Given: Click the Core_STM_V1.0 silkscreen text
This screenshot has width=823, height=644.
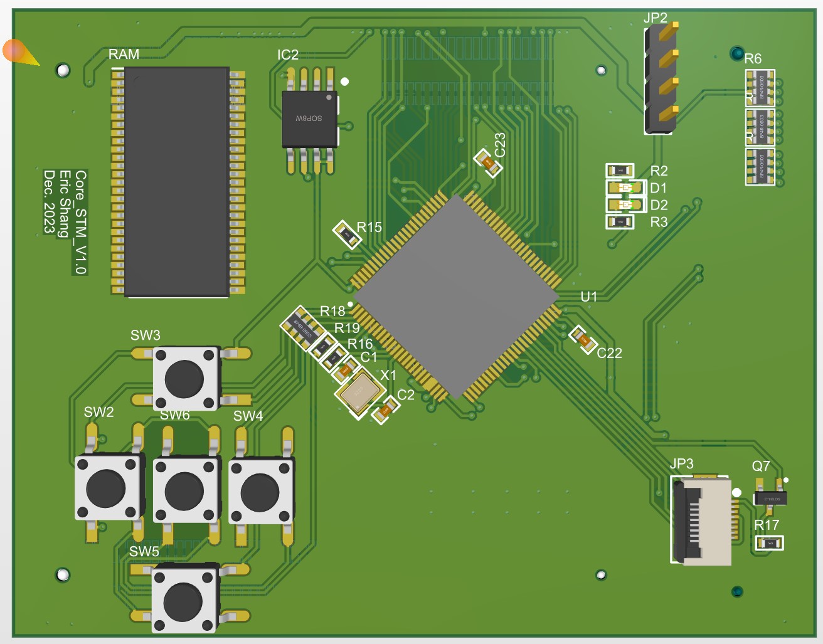Looking at the screenshot, I should [80, 222].
